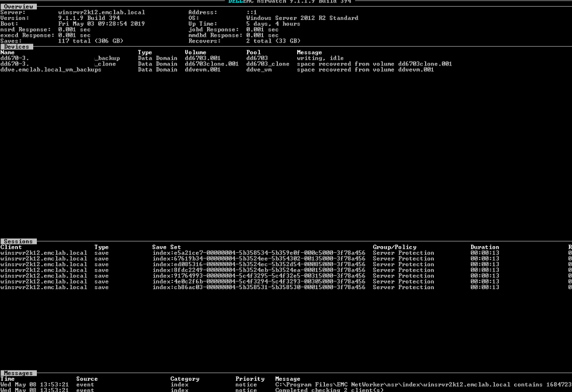Select the Duration column header in Sessions
This screenshot has height=392, width=572.
pos(485,247)
